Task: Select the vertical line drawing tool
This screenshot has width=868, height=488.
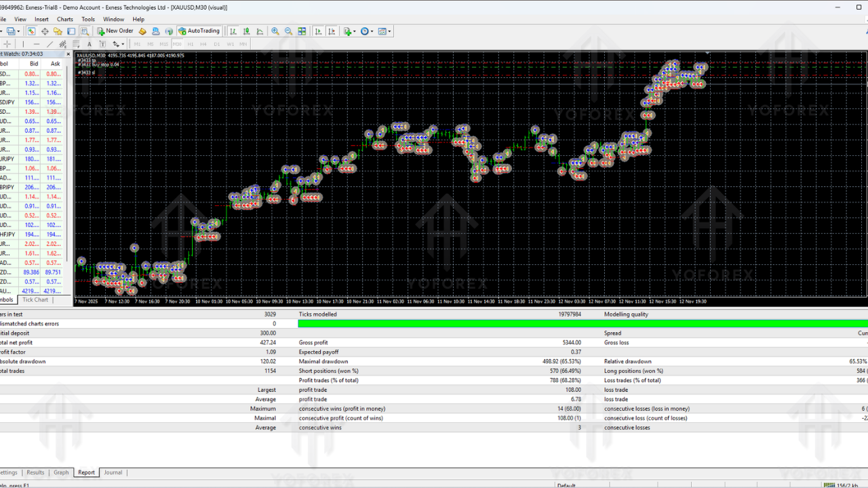Action: point(23,43)
